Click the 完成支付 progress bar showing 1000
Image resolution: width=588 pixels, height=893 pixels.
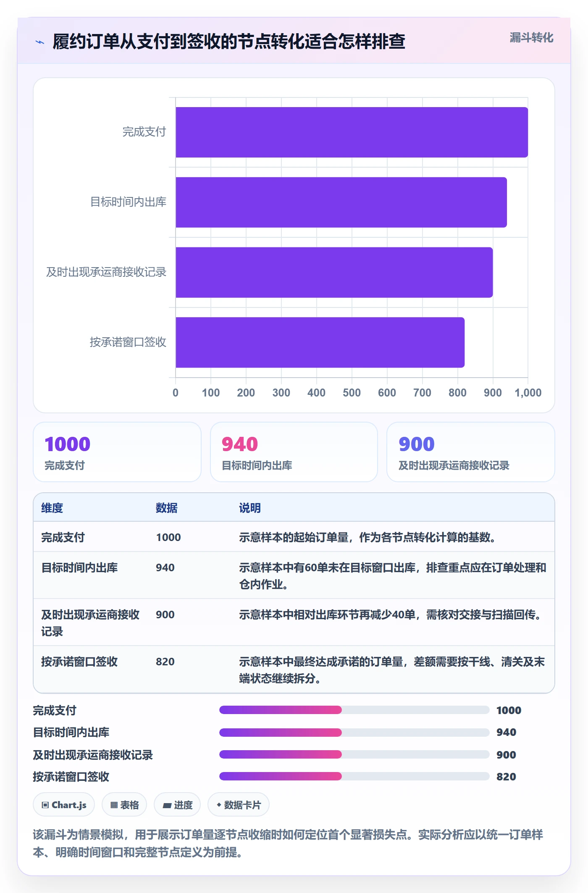click(354, 710)
